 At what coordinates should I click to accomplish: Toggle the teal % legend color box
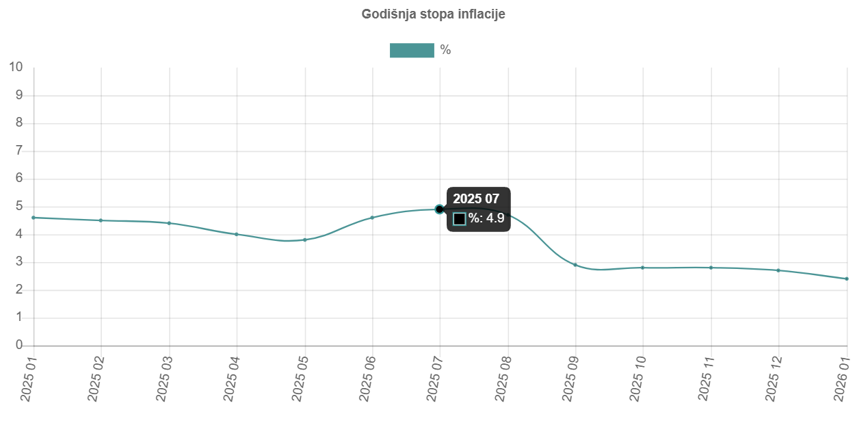pos(412,50)
